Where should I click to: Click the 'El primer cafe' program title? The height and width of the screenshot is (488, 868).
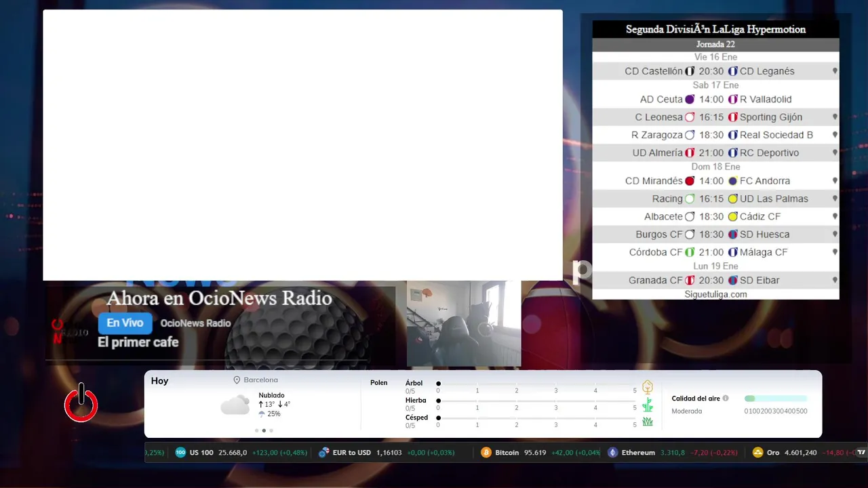138,342
